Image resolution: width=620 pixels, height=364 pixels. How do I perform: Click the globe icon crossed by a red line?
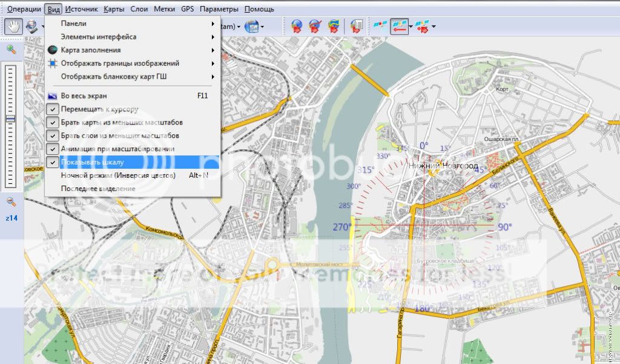pyautogui.click(x=315, y=27)
